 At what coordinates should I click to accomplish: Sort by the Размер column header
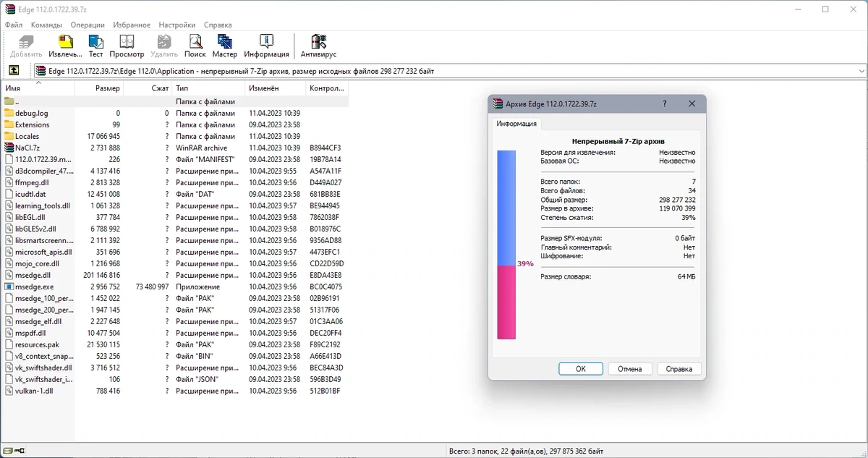(99, 88)
